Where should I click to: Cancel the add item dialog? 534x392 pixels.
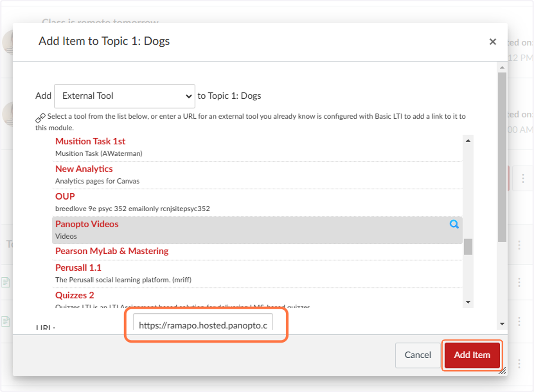tap(418, 355)
